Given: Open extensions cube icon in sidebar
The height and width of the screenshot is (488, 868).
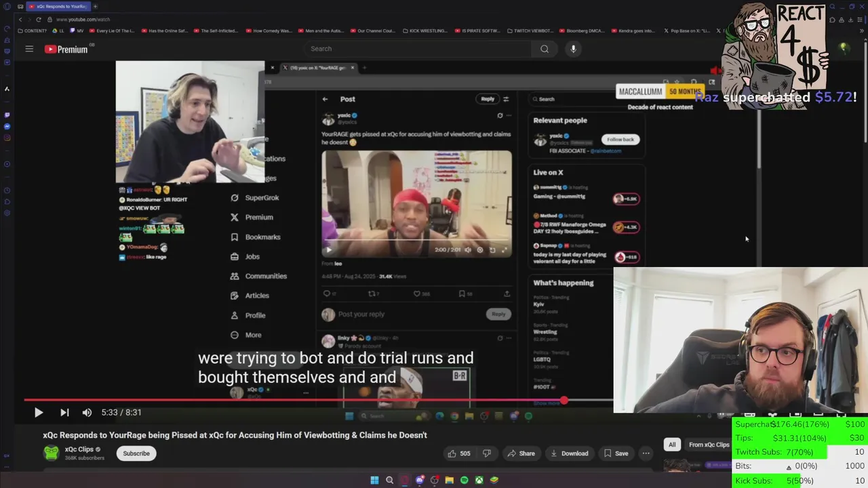Looking at the screenshot, I should click(x=7, y=202).
